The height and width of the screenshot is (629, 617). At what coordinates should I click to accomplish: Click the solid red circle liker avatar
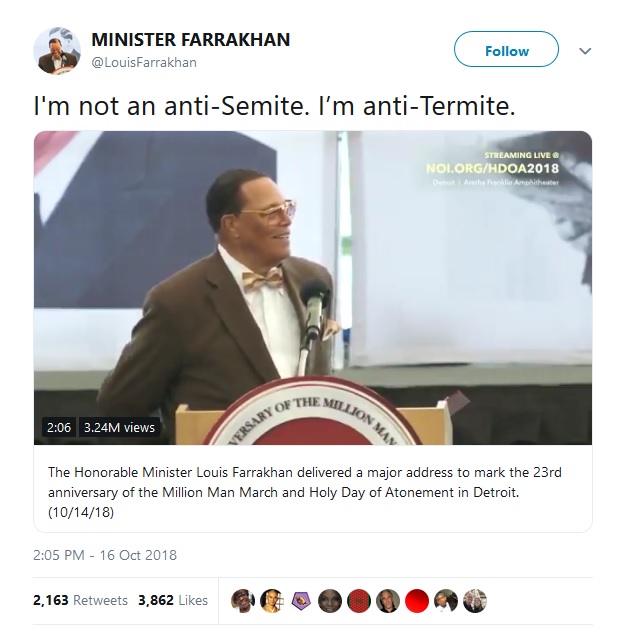pos(417,600)
